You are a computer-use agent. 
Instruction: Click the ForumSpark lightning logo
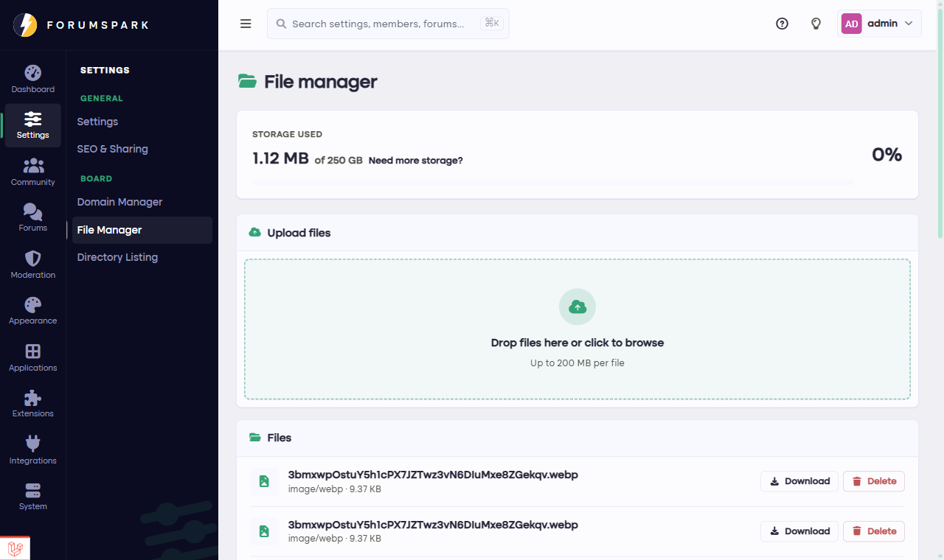coord(25,25)
